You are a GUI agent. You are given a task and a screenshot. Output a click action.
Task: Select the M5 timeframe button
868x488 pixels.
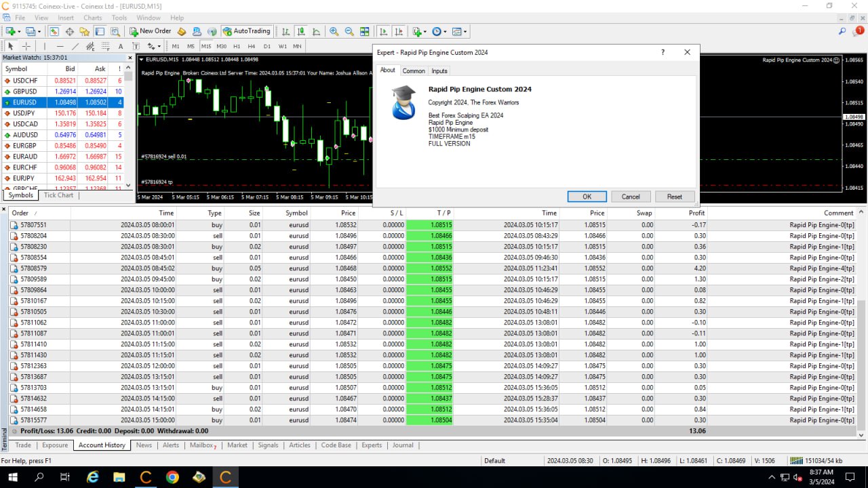191,46
